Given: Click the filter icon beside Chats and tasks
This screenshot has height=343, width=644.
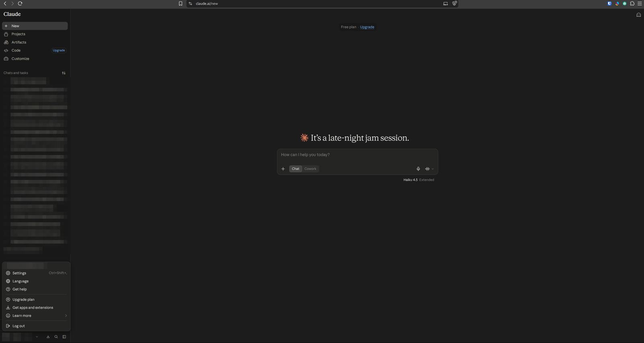Looking at the screenshot, I should 64,73.
